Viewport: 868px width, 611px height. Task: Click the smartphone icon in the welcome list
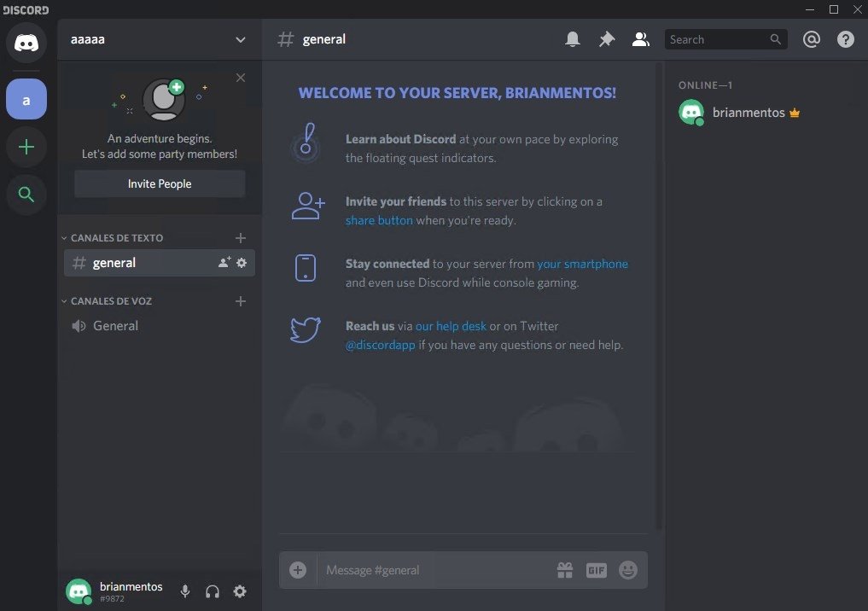point(306,268)
